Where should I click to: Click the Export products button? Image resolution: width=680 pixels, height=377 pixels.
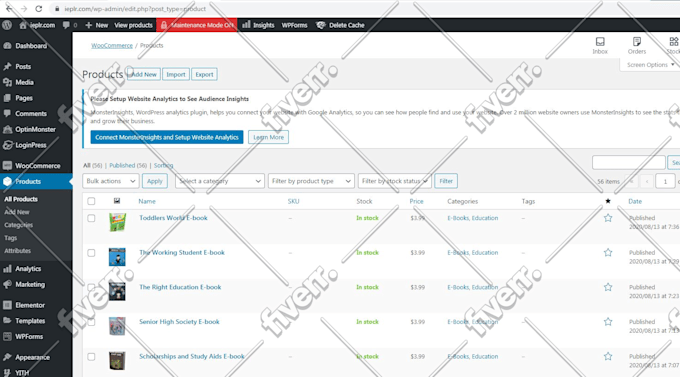(204, 74)
